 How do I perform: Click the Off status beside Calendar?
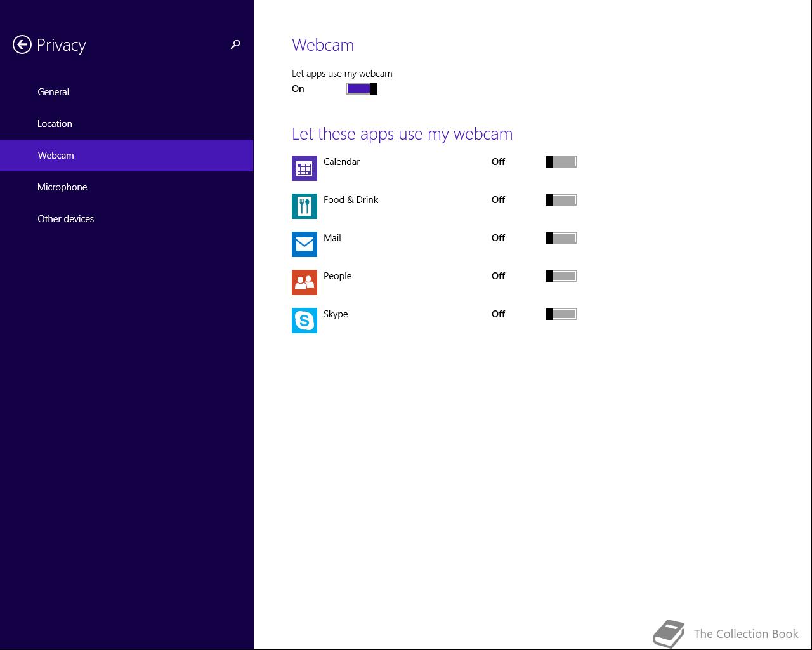[x=498, y=162]
